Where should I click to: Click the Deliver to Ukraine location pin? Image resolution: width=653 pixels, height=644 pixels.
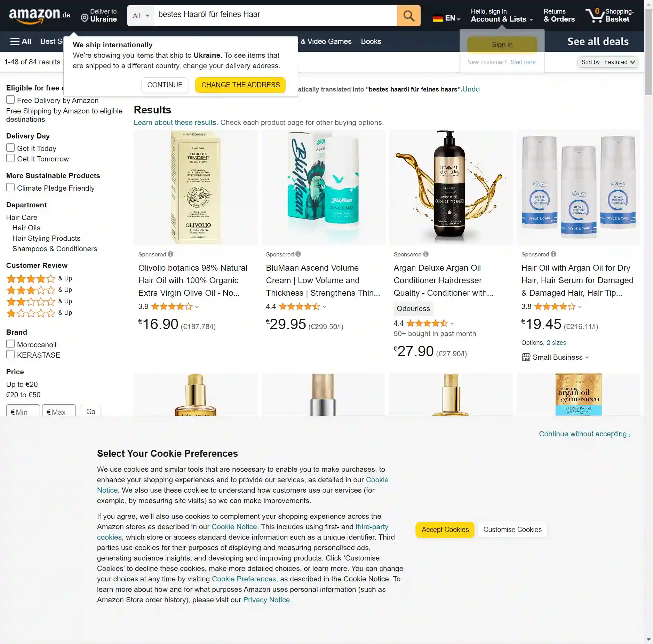click(84, 18)
